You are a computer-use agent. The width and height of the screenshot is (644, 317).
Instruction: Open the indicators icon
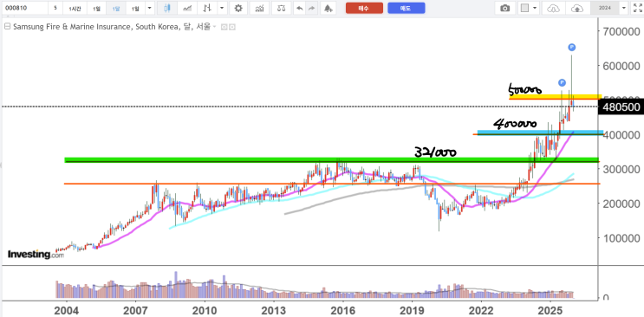[259, 8]
